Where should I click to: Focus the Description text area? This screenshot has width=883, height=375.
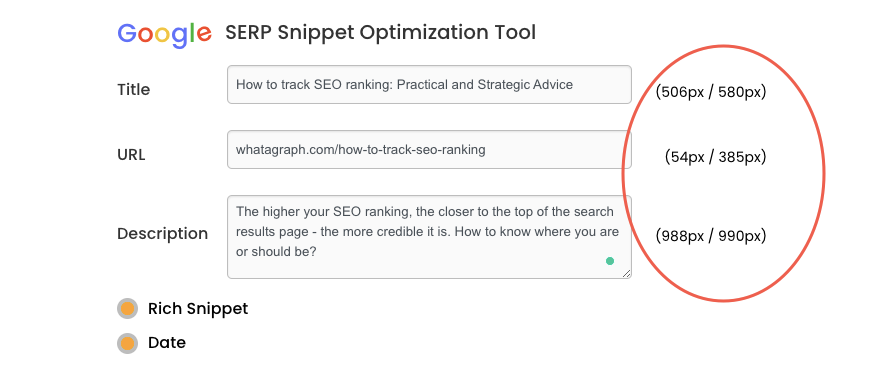[x=429, y=237]
